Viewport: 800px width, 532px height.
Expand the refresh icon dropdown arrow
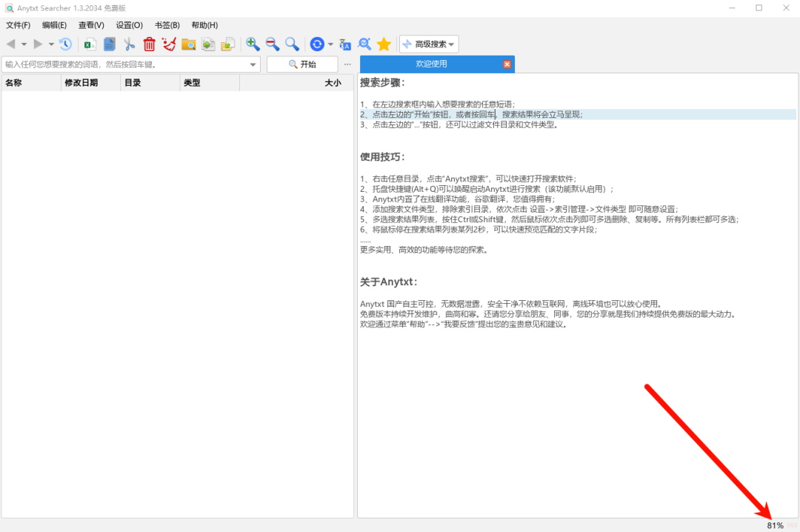point(330,44)
